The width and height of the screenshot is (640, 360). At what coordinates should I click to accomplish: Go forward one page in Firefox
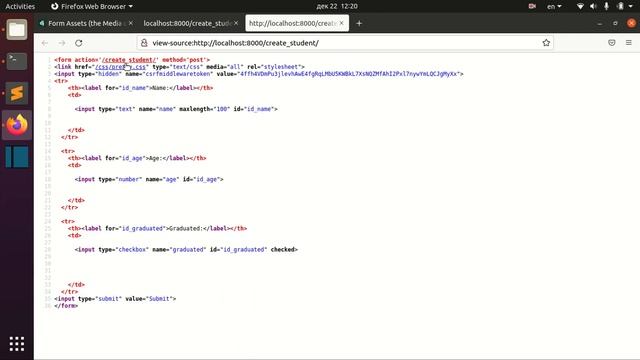pyautogui.click(x=62, y=43)
